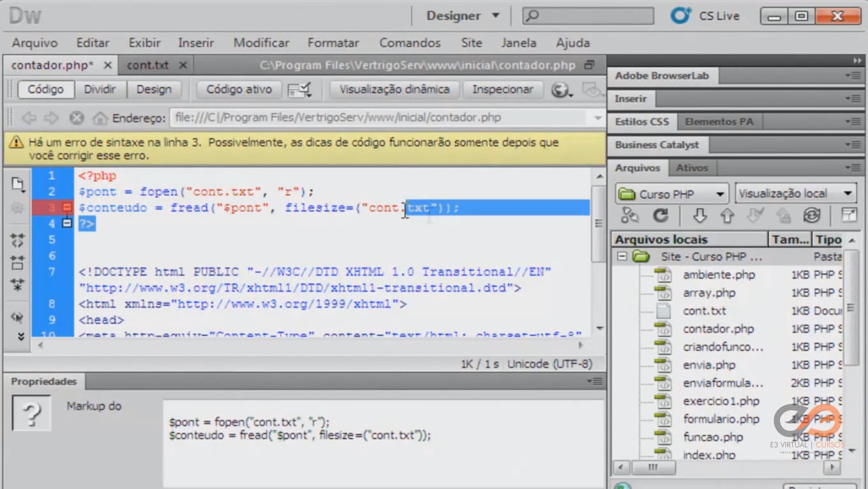Open the Editar menu
868x489 pixels.
(93, 43)
